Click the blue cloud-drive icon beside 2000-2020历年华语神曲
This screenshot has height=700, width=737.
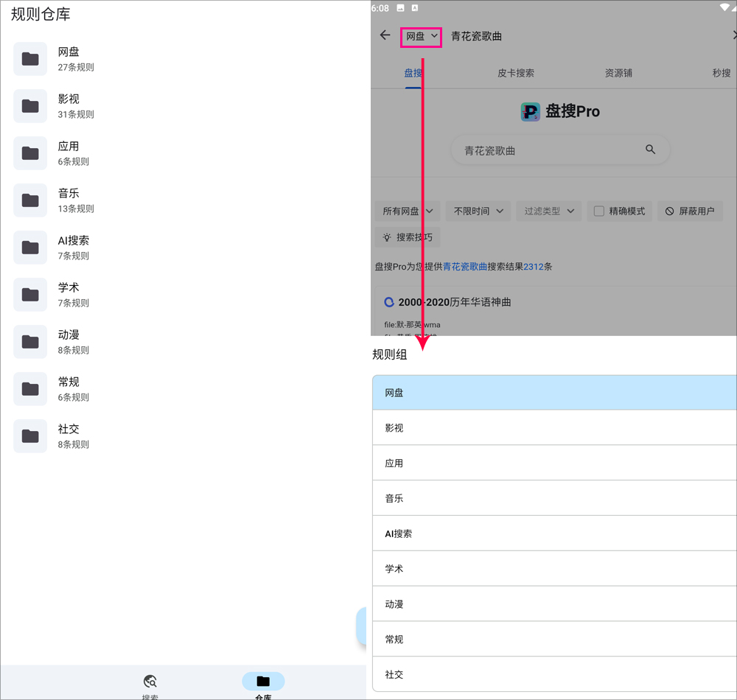(x=389, y=302)
